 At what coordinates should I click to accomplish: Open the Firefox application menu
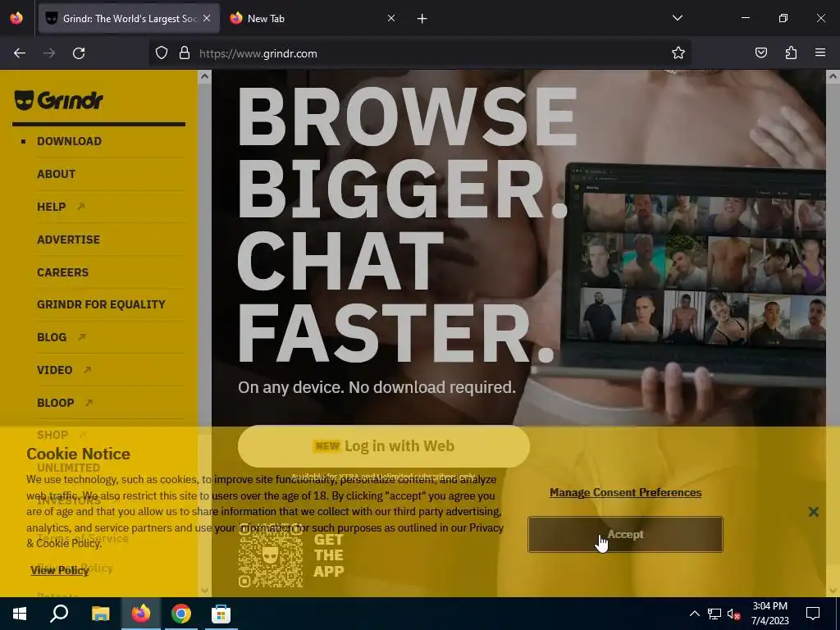820,53
